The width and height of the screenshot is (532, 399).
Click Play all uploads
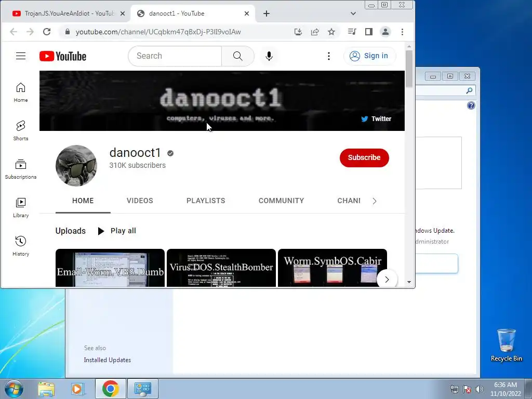point(117,231)
